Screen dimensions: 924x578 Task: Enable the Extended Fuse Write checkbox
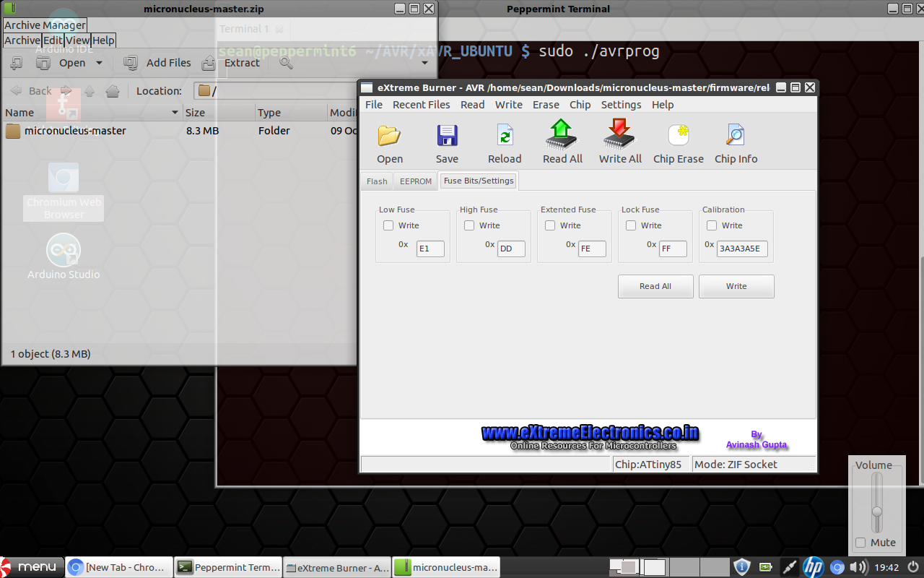[x=550, y=225]
